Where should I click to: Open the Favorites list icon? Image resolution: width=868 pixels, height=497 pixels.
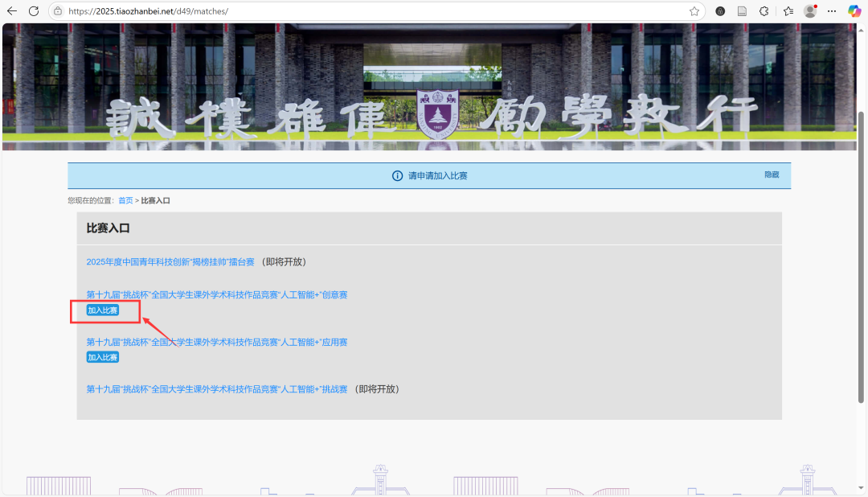(x=788, y=11)
